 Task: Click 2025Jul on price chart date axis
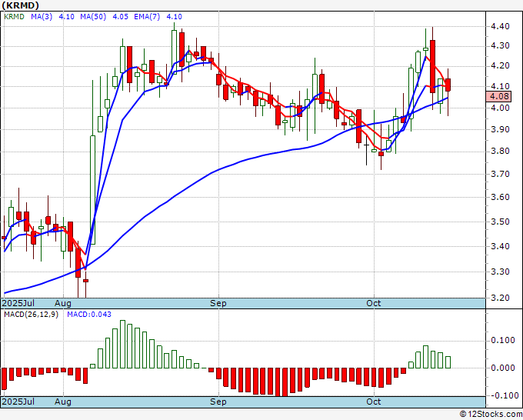click(18, 303)
